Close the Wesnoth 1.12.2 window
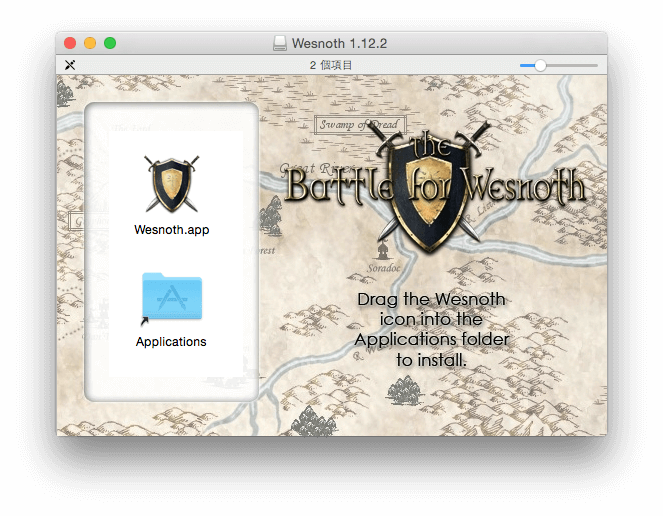663x516 pixels. click(x=70, y=43)
